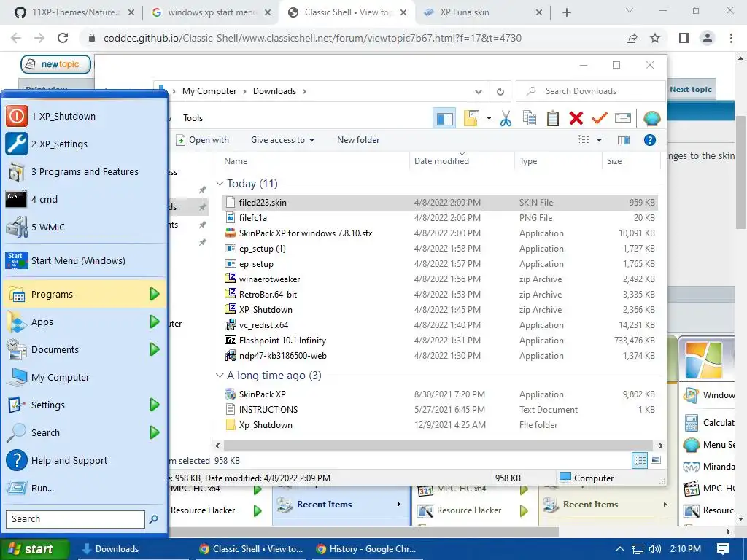Select Flashpoint 10.1 Infinity application
The height and width of the screenshot is (560, 747).
point(440,340)
